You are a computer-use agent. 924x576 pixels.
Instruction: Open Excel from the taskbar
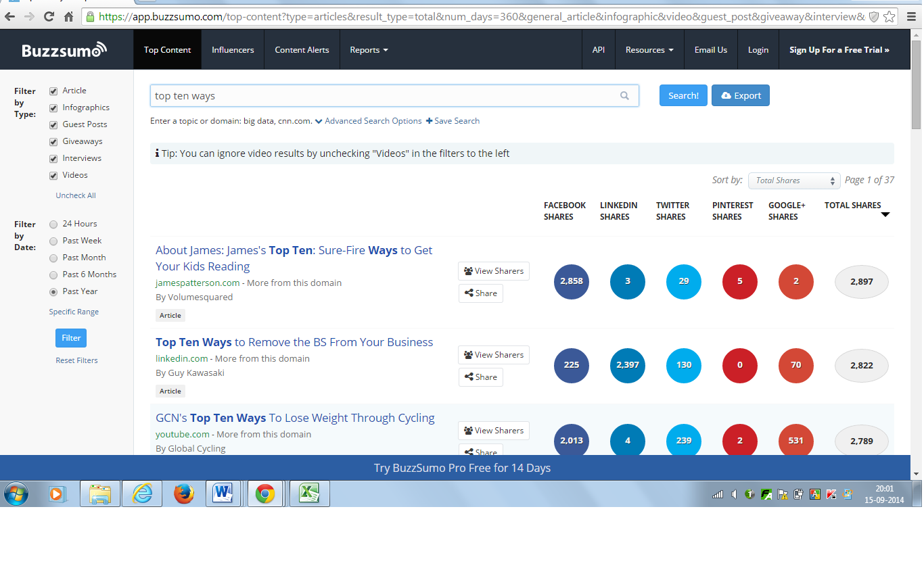(310, 494)
